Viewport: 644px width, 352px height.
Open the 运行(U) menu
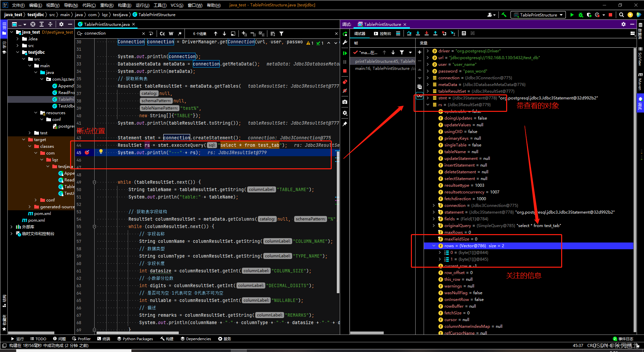click(x=142, y=5)
